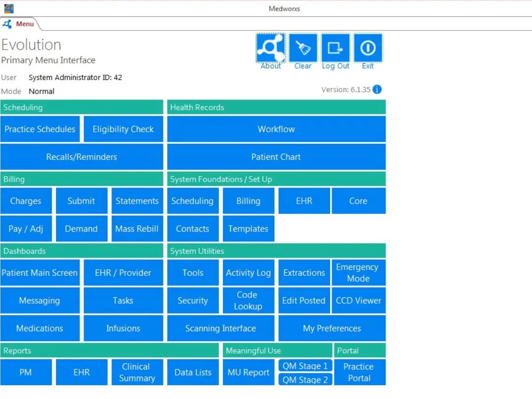Open the Health Records Workflow
532x399 pixels.
click(276, 129)
